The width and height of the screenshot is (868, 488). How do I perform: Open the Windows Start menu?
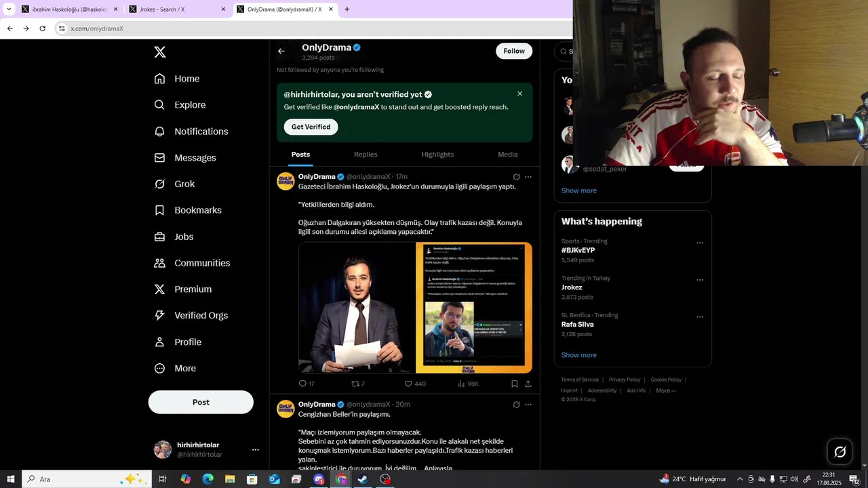click(11, 479)
